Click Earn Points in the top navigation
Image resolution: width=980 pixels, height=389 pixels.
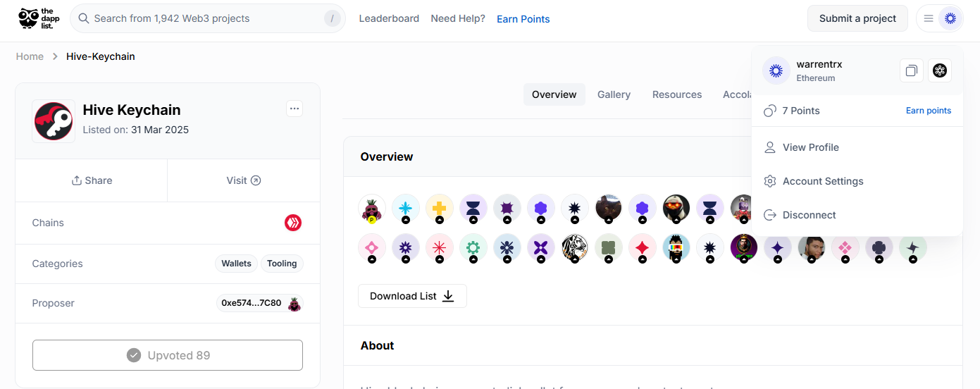[x=523, y=19]
